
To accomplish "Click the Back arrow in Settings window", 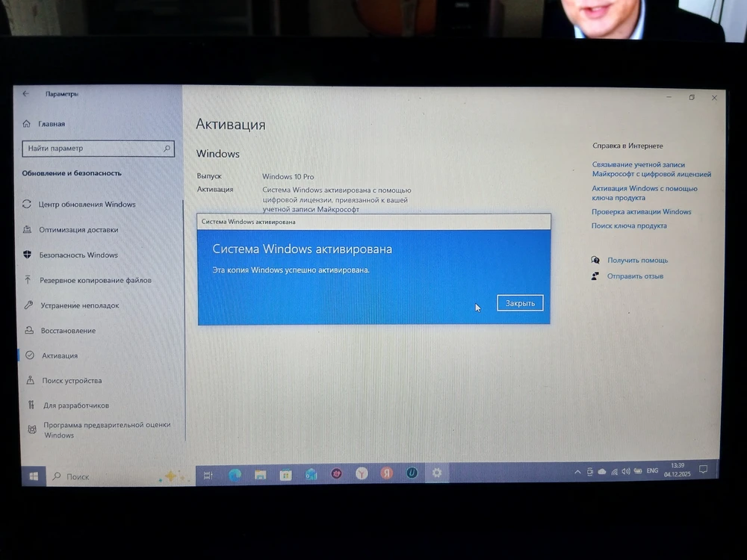I will (x=25, y=94).
